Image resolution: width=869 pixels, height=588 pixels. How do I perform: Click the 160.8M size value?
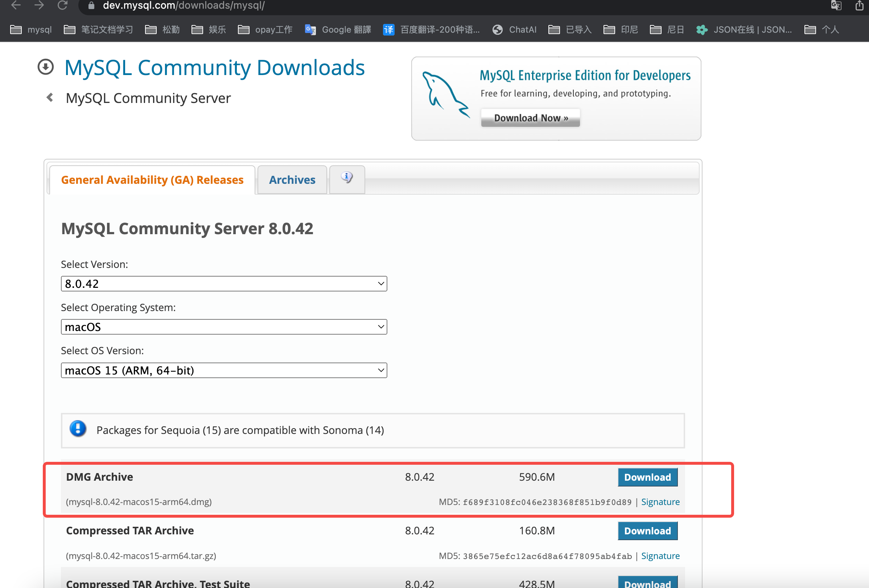(x=536, y=531)
